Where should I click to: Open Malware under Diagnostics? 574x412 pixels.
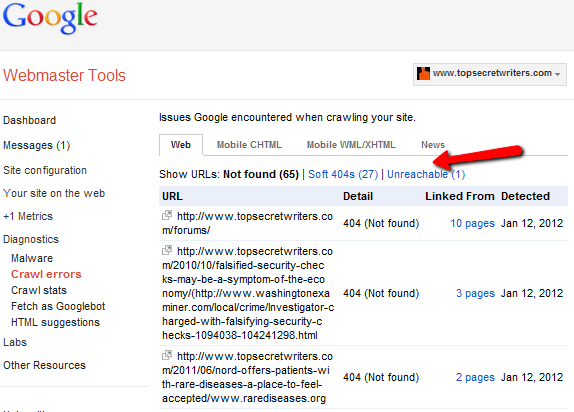click(x=32, y=259)
